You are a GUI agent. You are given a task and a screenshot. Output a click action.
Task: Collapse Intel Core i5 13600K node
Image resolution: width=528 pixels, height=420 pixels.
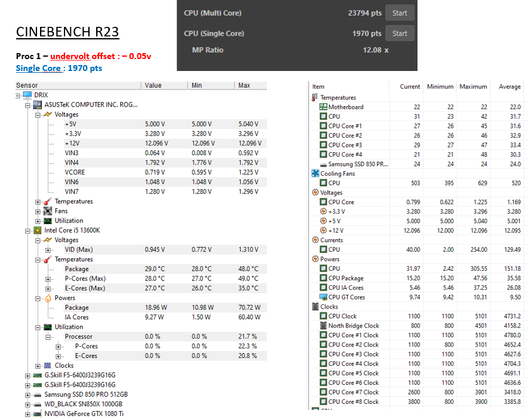tap(27, 231)
